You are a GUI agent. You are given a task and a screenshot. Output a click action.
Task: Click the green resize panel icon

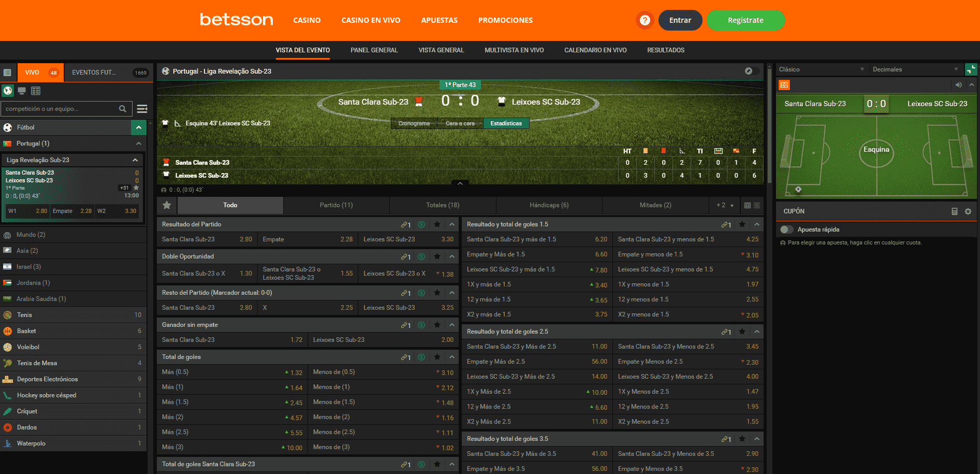tap(971, 69)
